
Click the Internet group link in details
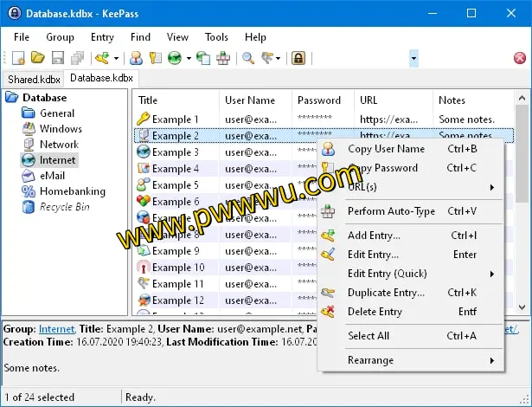pos(57,329)
